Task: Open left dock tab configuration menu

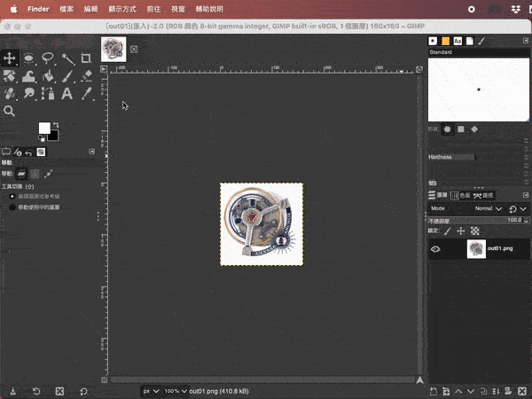Action: tap(92, 152)
